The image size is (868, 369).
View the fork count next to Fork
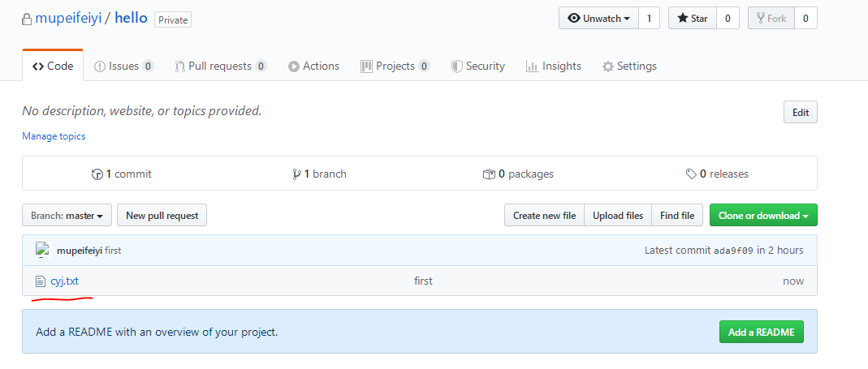[806, 19]
